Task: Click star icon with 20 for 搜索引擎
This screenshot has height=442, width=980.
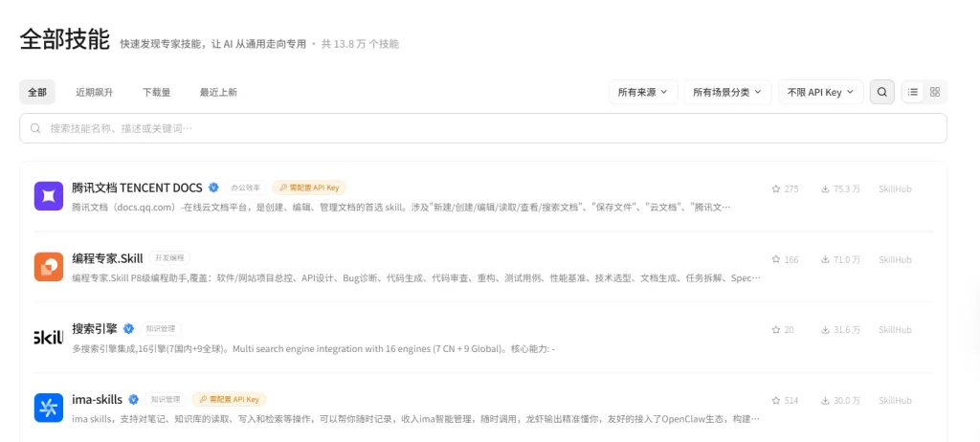Action: pyautogui.click(x=775, y=330)
